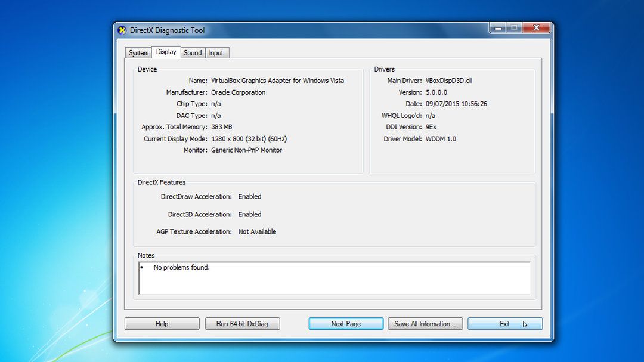Minimize the DirectX Diagnostic Tool window
The width and height of the screenshot is (644, 362).
click(497, 27)
